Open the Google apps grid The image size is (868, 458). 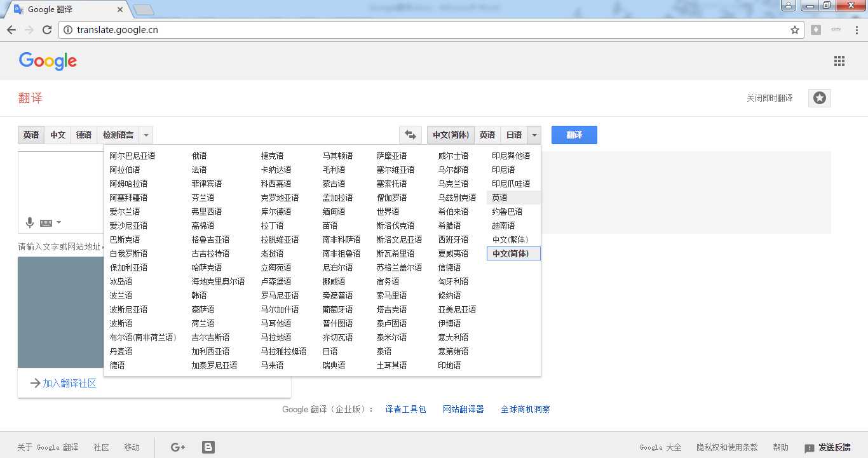pyautogui.click(x=839, y=61)
